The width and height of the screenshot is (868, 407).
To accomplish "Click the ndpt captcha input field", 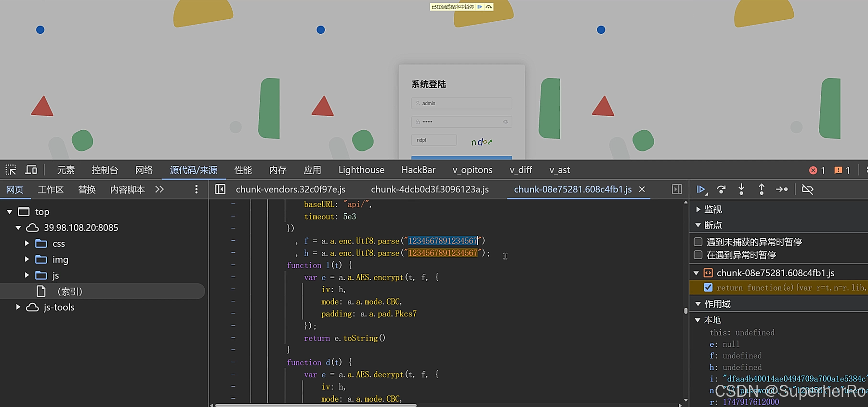I will tap(434, 140).
